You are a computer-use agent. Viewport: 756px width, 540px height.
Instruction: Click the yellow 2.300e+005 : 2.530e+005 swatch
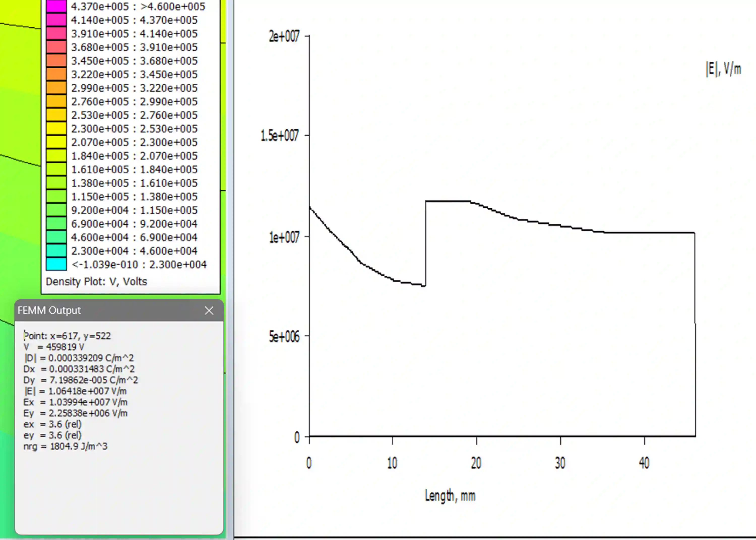pos(56,128)
